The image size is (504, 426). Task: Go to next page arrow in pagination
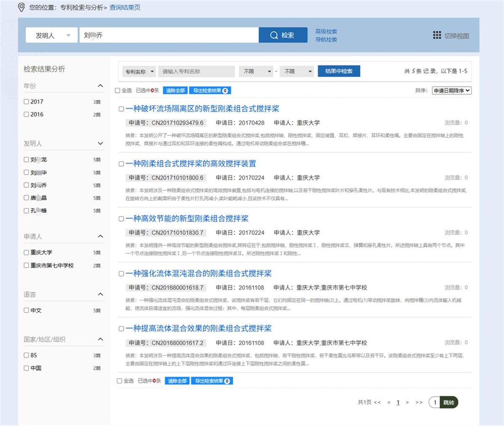(x=407, y=402)
